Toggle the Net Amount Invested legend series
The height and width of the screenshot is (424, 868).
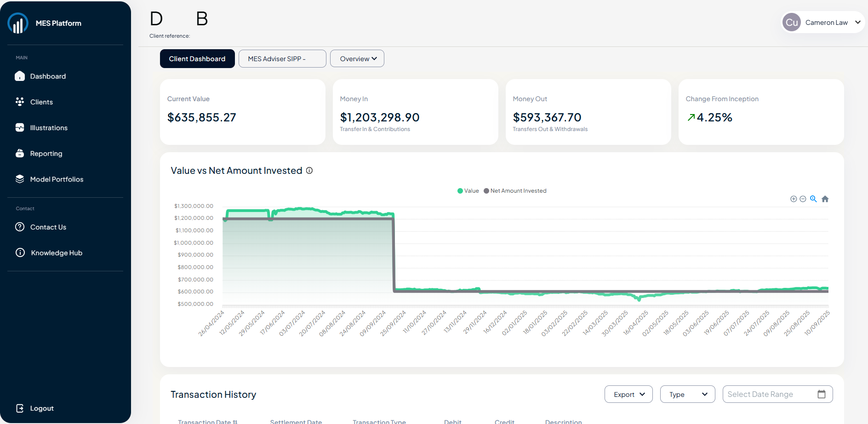(x=515, y=191)
